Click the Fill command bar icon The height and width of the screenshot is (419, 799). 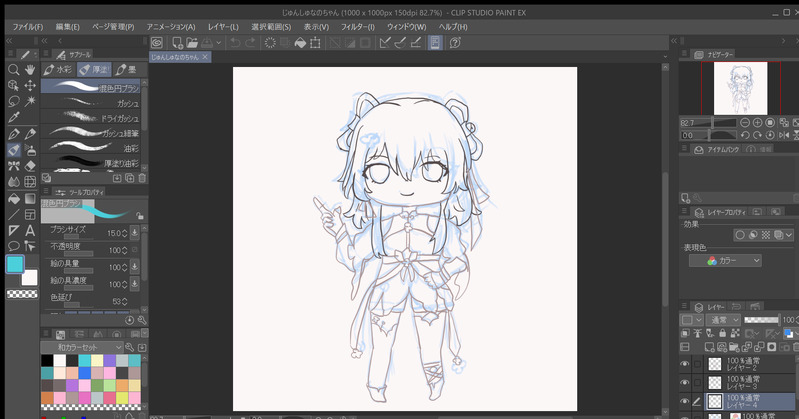(300, 43)
